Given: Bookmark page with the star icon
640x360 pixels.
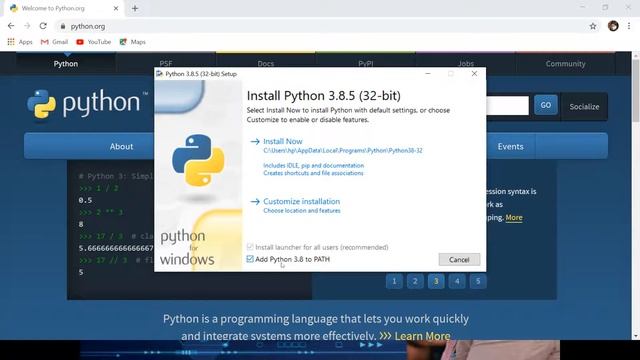Looking at the screenshot, I should click(x=593, y=26).
